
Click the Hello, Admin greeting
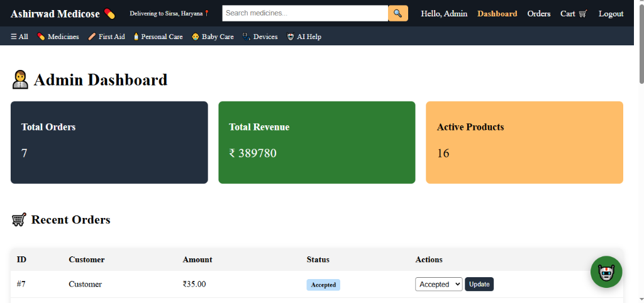(444, 14)
